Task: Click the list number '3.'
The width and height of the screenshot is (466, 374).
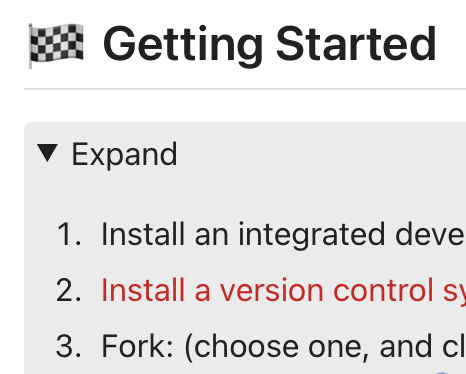Action: [69, 346]
